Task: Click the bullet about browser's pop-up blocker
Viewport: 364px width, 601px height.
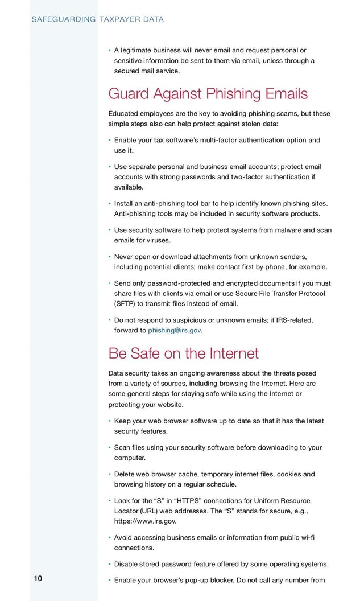Action: [x=219, y=580]
